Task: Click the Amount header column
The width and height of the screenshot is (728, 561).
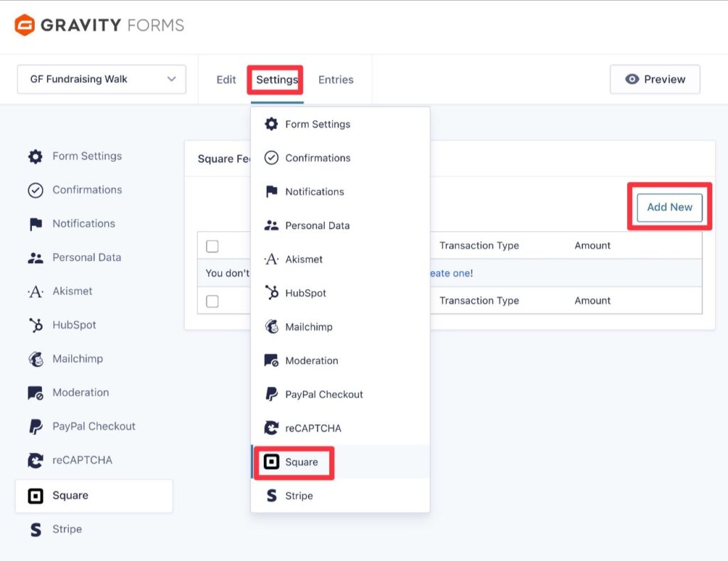Action: tap(592, 246)
